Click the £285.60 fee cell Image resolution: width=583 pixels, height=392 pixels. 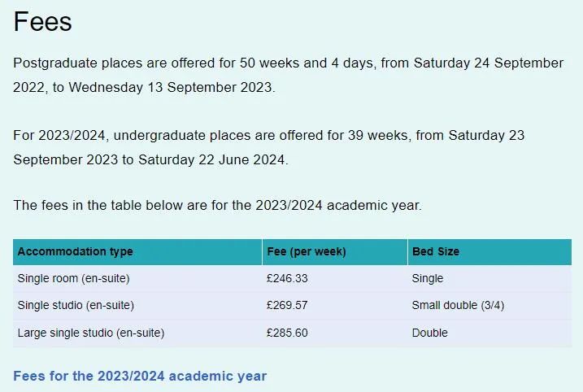click(x=287, y=333)
